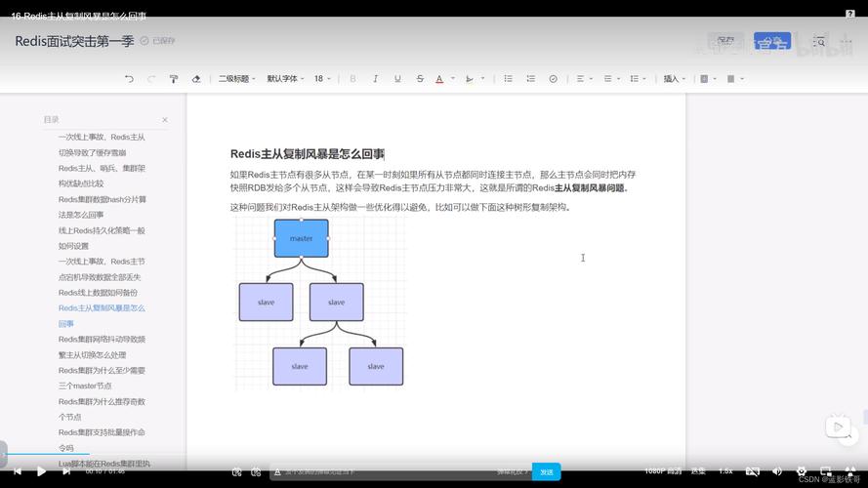Toggle underline formatting
868x488 pixels.
click(x=397, y=79)
